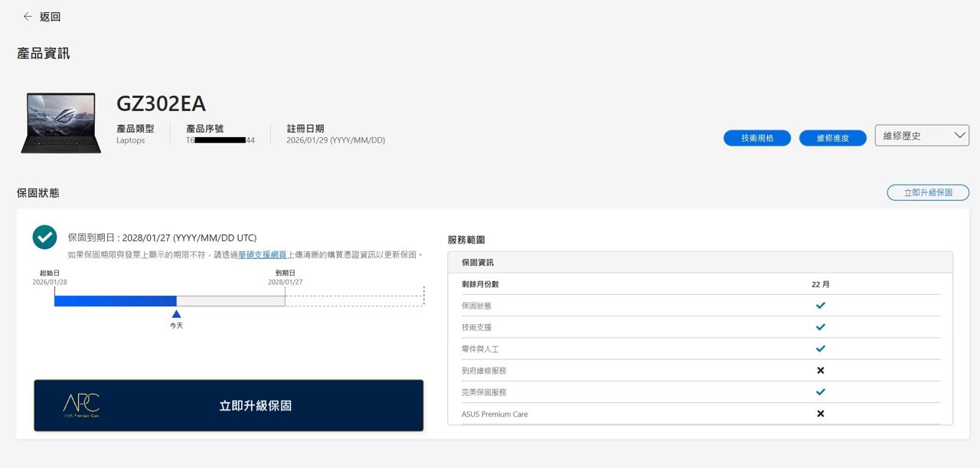Click the green warranty valid checkmark circle
Screen dimensions: 980x468
tap(44, 237)
